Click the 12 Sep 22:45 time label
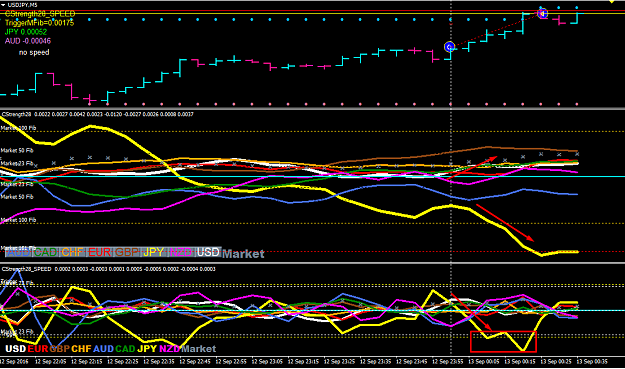Image resolution: width=625 pixels, height=369 pixels. (x=195, y=361)
